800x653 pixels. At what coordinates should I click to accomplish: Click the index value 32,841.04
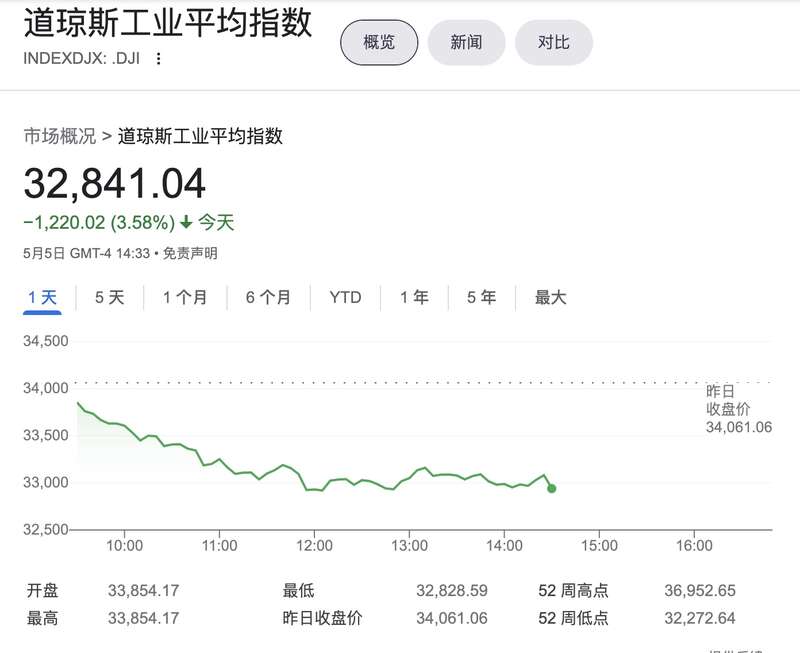[115, 184]
